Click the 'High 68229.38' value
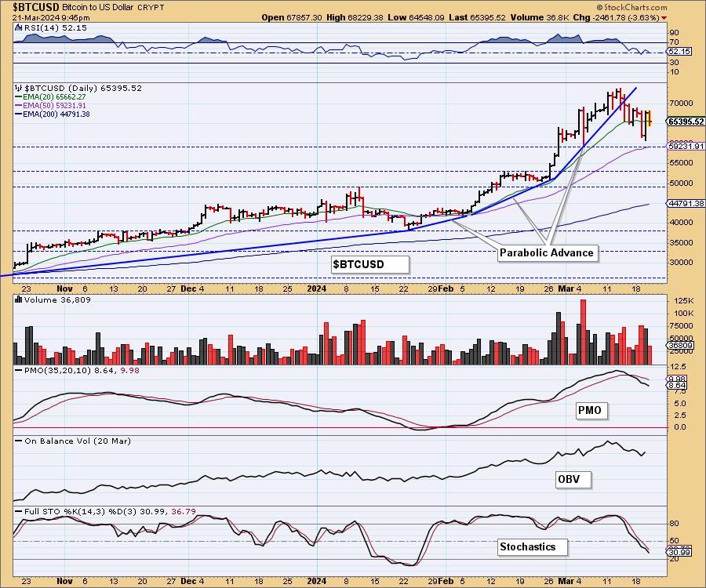The height and width of the screenshot is (588, 706). click(x=355, y=17)
